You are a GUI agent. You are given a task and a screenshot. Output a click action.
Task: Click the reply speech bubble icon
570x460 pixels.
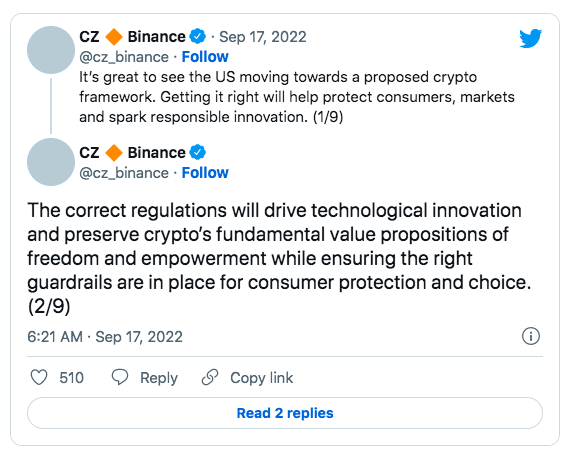pos(120,377)
